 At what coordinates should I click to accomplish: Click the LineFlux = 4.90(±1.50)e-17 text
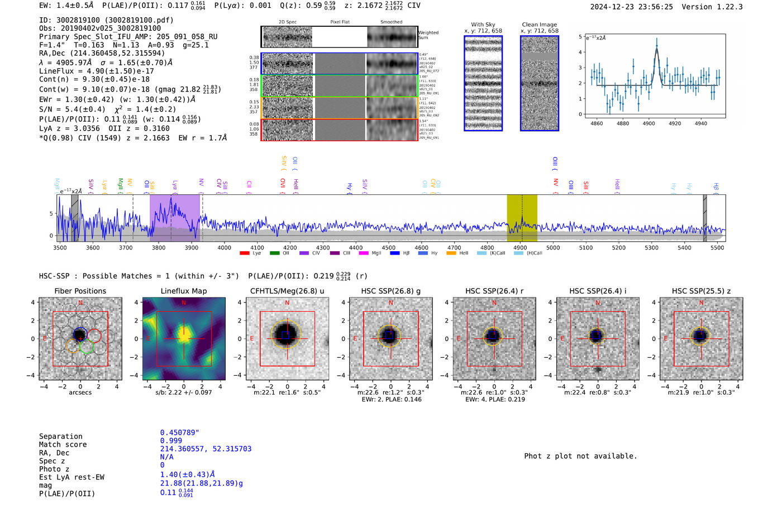point(97,71)
